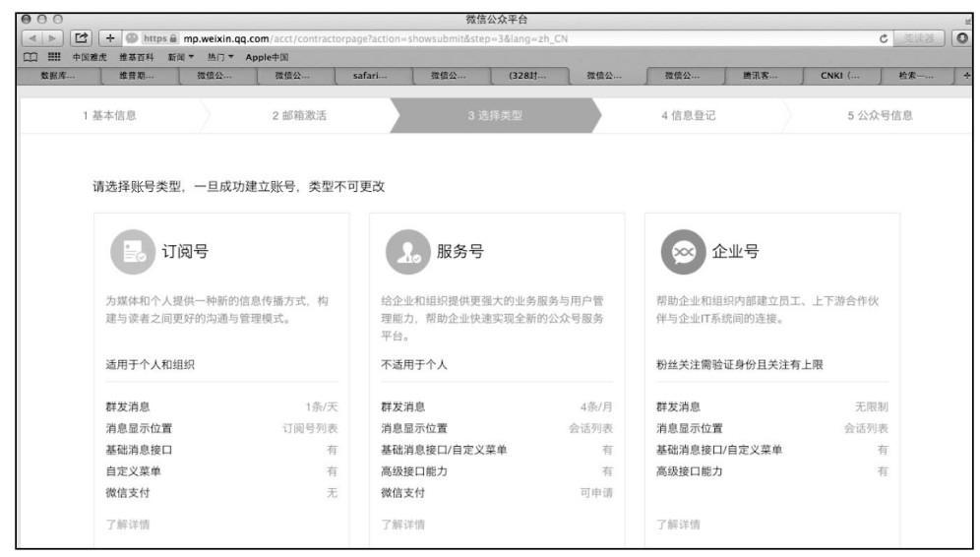Expand the 热门 bookmarks folder
Viewport: 980px width, 557px height.
click(x=220, y=57)
